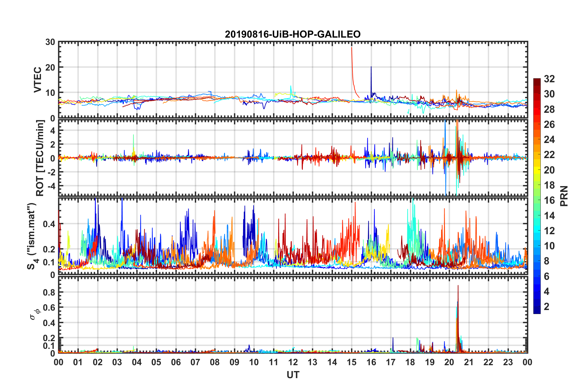Click the colorbar tick label 2
The width and height of the screenshot is (586, 392).
tap(547, 307)
